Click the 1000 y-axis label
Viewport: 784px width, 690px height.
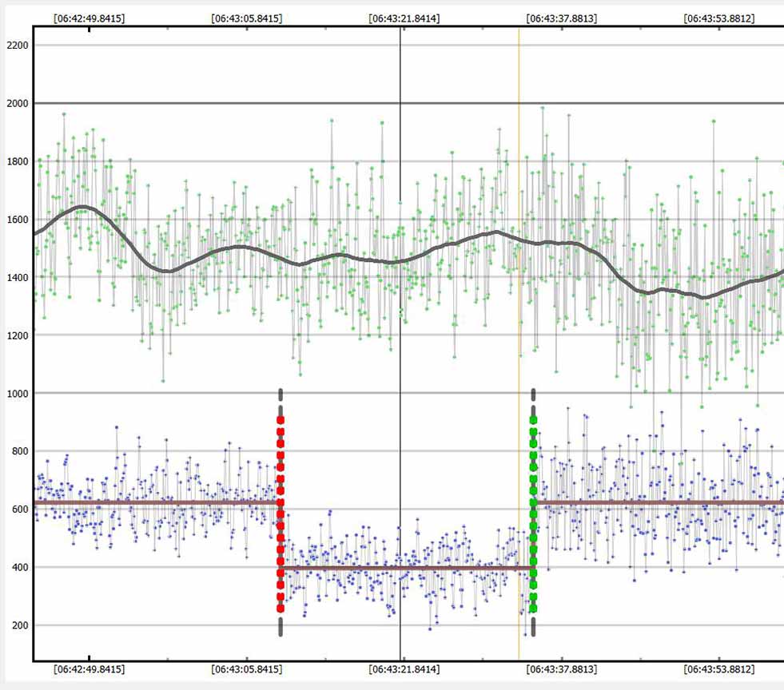[16, 394]
